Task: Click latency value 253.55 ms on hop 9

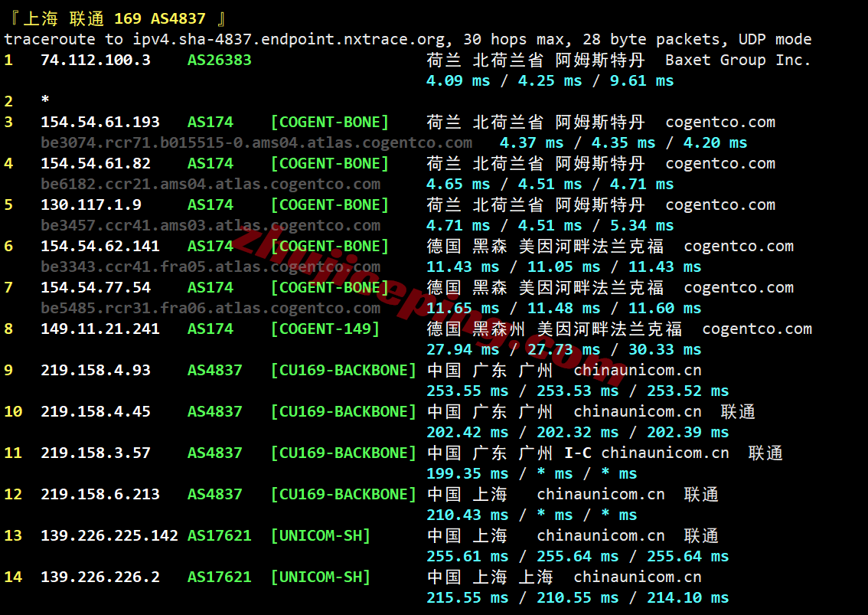Action: point(467,391)
